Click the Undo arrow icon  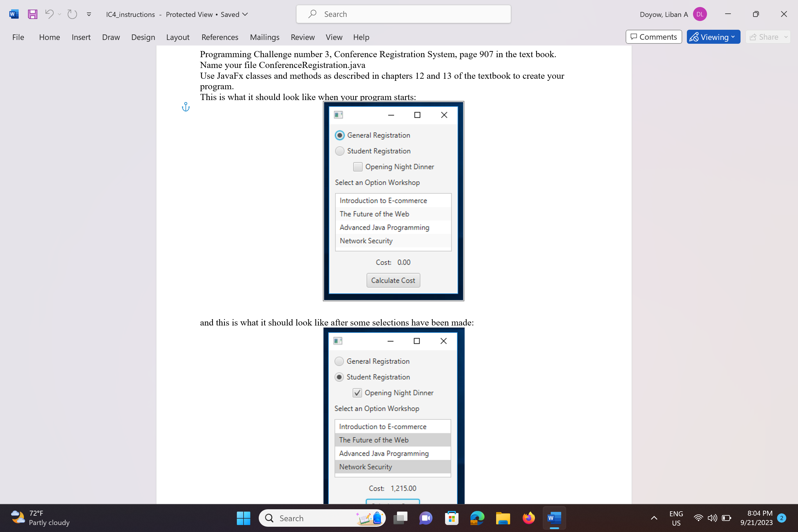pyautogui.click(x=49, y=14)
